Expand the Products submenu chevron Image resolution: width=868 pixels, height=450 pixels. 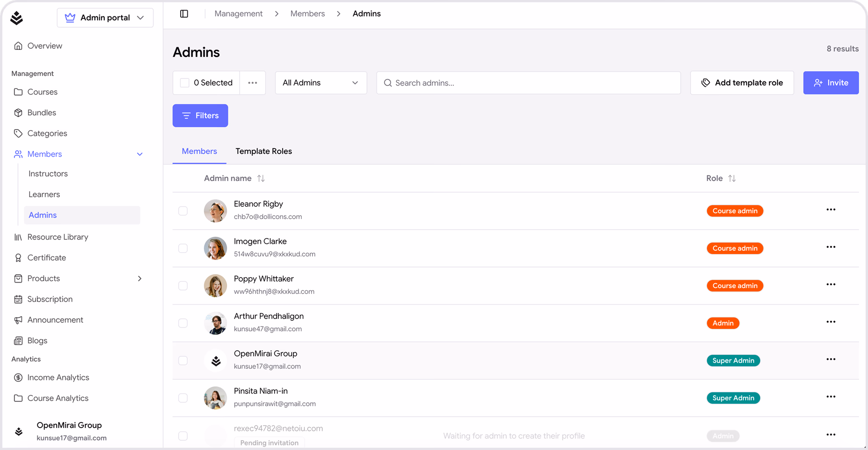(x=140, y=278)
